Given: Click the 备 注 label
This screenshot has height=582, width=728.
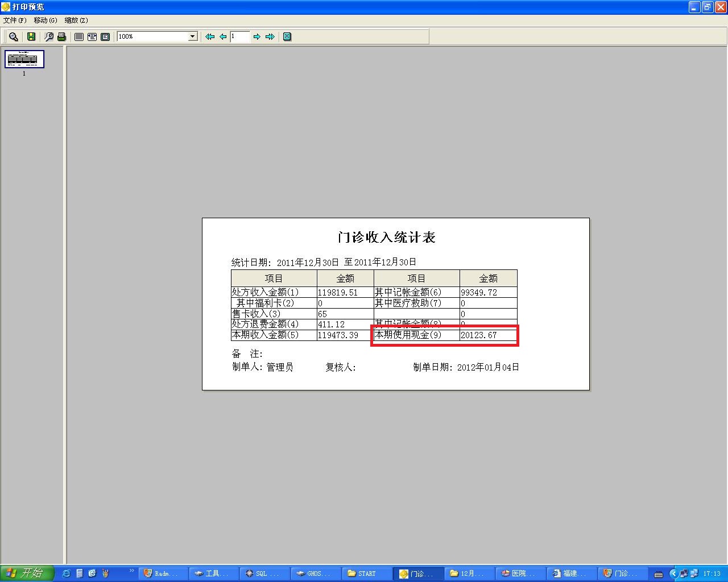Looking at the screenshot, I should coord(247,354).
